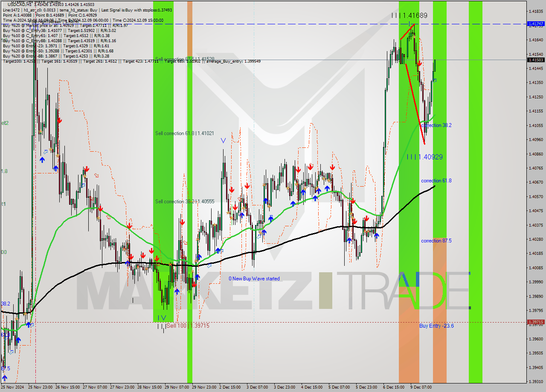Click the 1.39600 price axis value
546x392 pixels.
click(535, 339)
